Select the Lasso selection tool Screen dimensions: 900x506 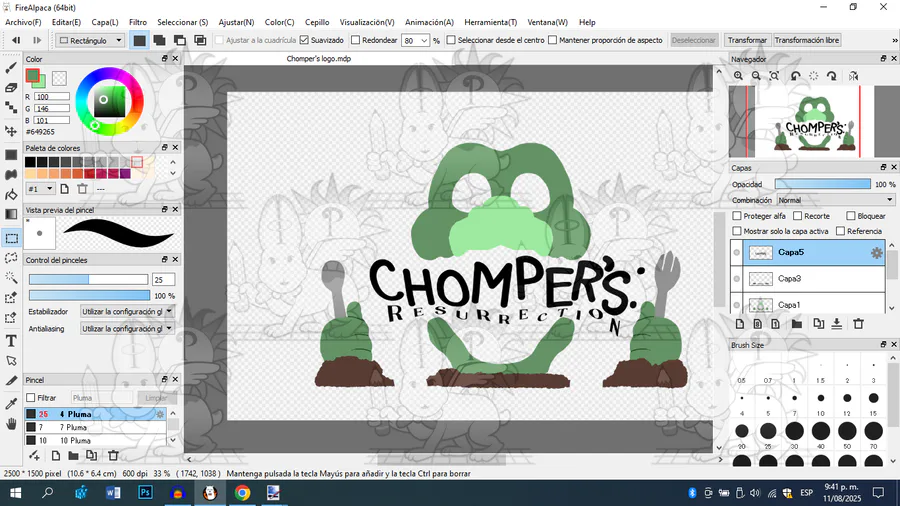click(11, 258)
